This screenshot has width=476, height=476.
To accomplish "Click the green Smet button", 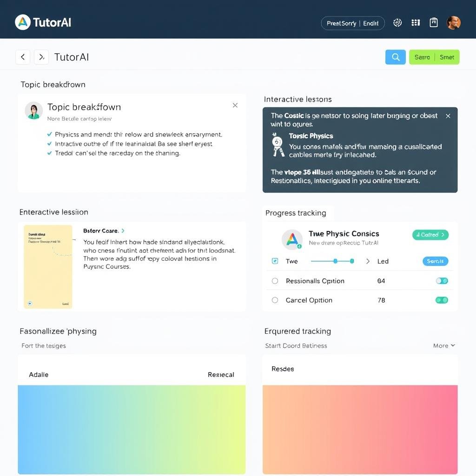I will 447,57.
